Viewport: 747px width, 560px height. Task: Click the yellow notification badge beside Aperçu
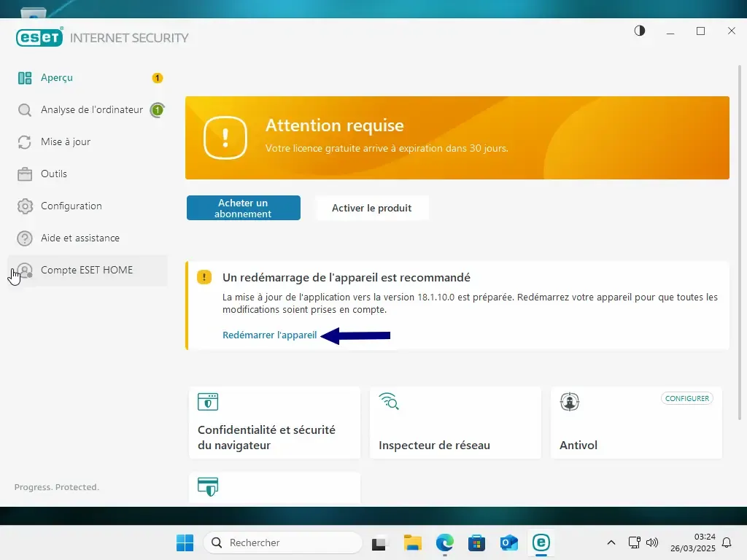158,77
